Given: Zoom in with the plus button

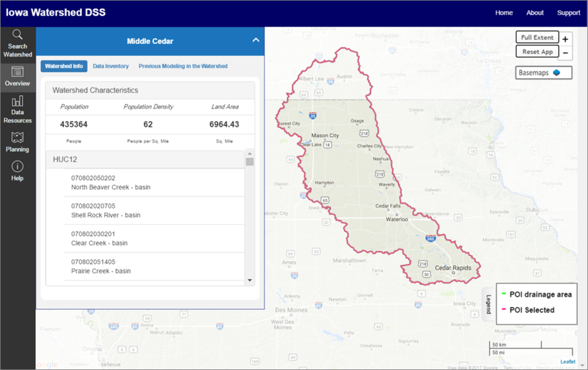Looking at the screenshot, I should (x=565, y=39).
